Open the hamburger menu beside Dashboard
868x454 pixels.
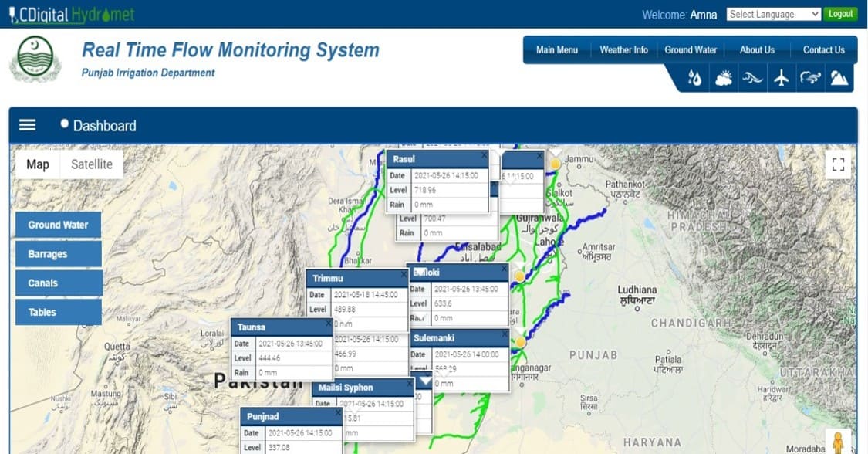tap(27, 125)
